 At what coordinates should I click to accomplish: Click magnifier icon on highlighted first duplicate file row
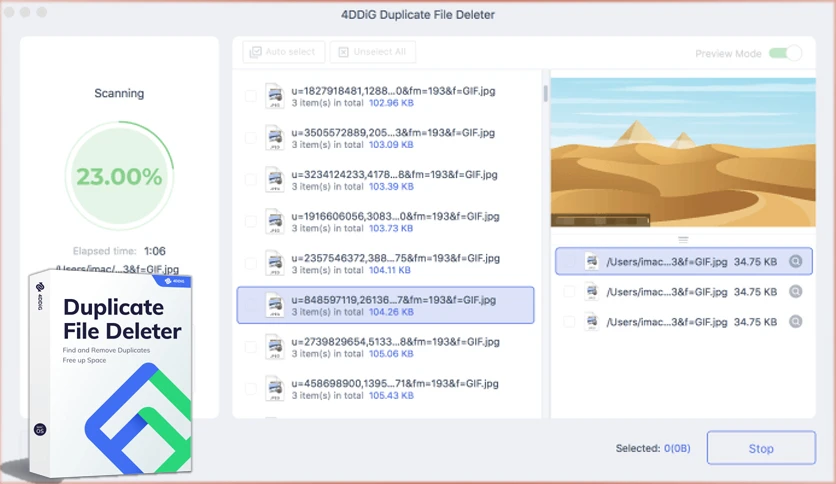[x=795, y=261]
